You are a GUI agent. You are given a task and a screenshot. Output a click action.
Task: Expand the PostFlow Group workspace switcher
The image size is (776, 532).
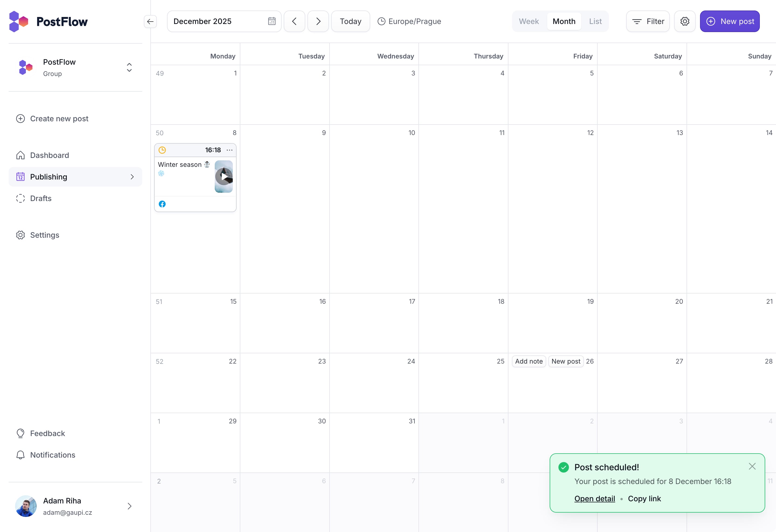tap(129, 67)
